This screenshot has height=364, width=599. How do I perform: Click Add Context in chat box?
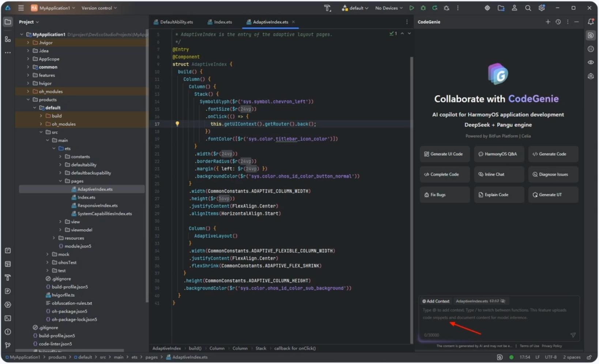coord(436,301)
